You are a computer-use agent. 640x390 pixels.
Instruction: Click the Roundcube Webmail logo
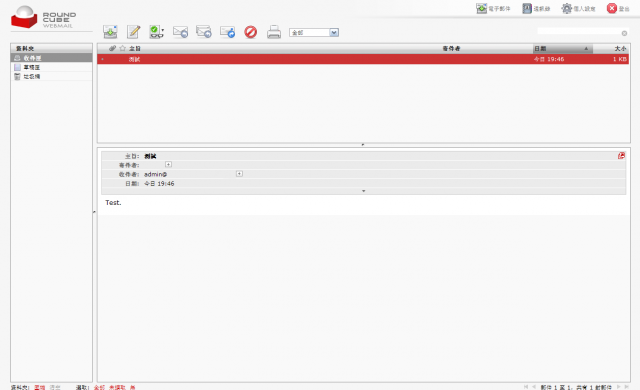click(x=44, y=17)
